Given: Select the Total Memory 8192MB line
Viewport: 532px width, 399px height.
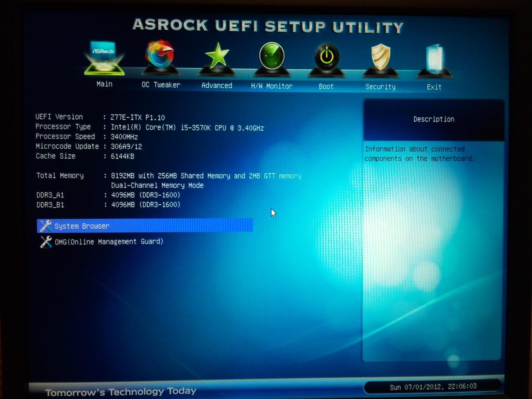Looking at the screenshot, I should pos(206,176).
